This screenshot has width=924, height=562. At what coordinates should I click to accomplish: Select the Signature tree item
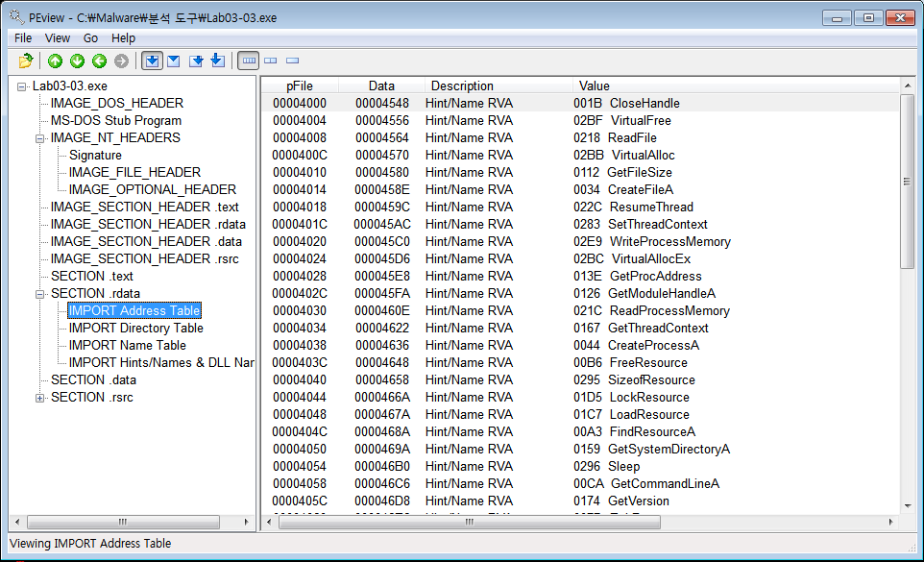[95, 155]
